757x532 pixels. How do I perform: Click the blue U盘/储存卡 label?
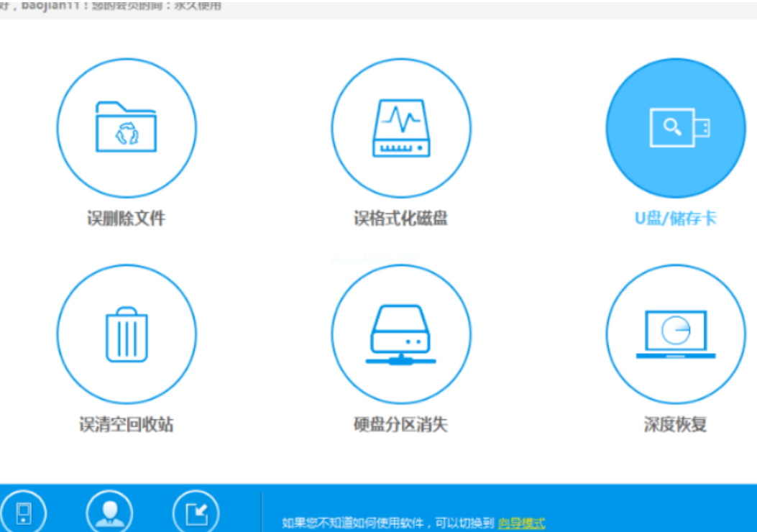point(675,218)
